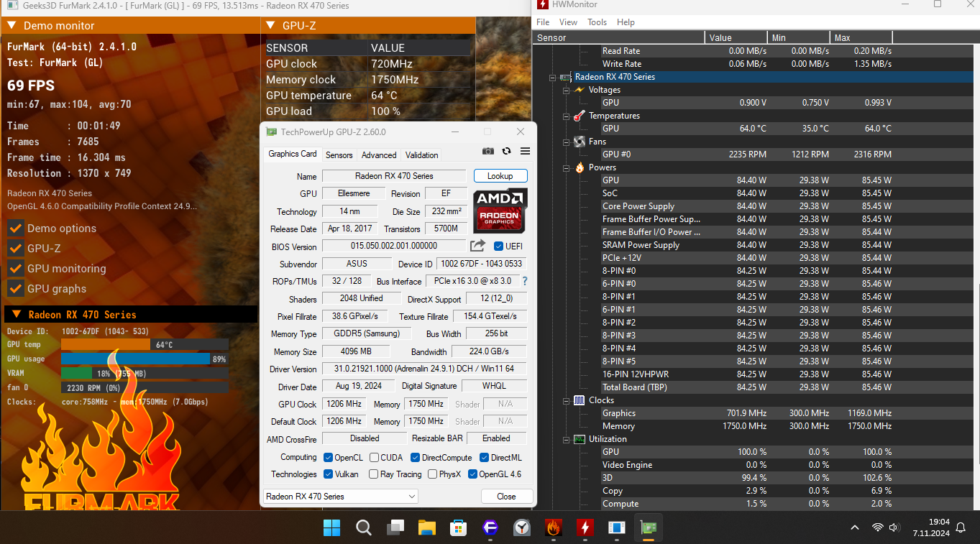The image size is (980, 544).
Task: Open the GPU selection dropdown in GPU-Z
Action: pos(341,497)
